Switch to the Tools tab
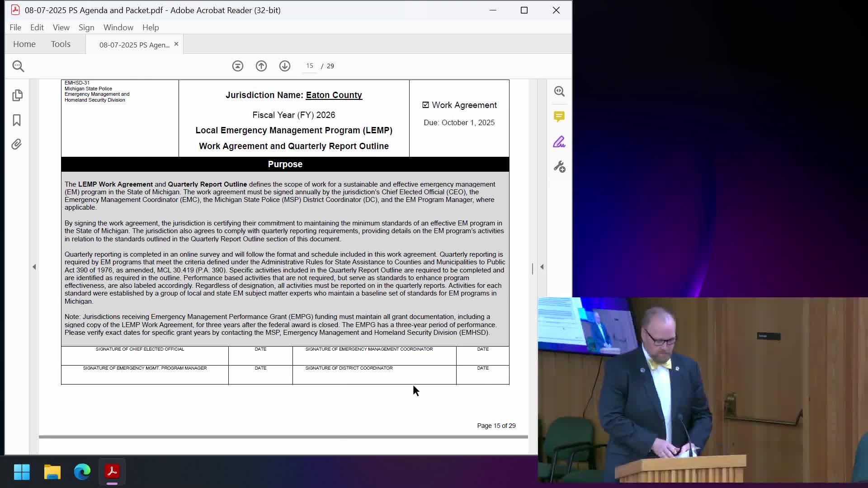The height and width of the screenshot is (488, 868). click(x=61, y=44)
